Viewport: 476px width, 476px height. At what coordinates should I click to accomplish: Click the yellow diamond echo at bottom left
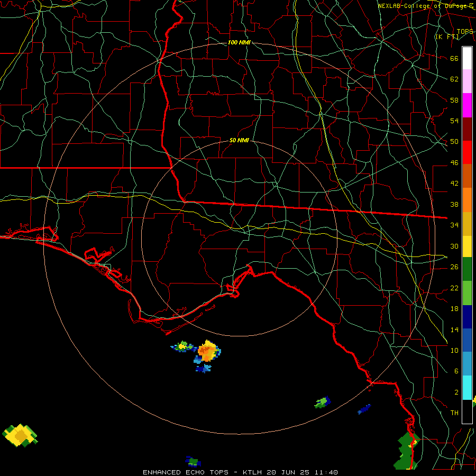[x=20, y=435]
